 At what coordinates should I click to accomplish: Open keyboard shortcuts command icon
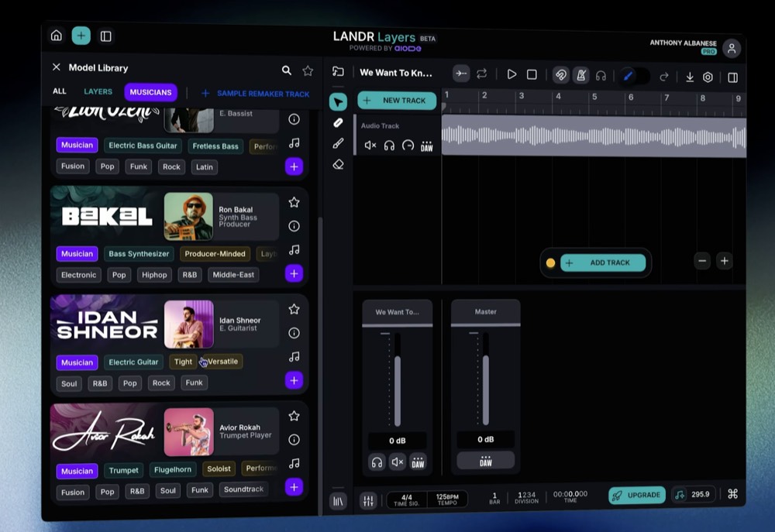pyautogui.click(x=733, y=493)
